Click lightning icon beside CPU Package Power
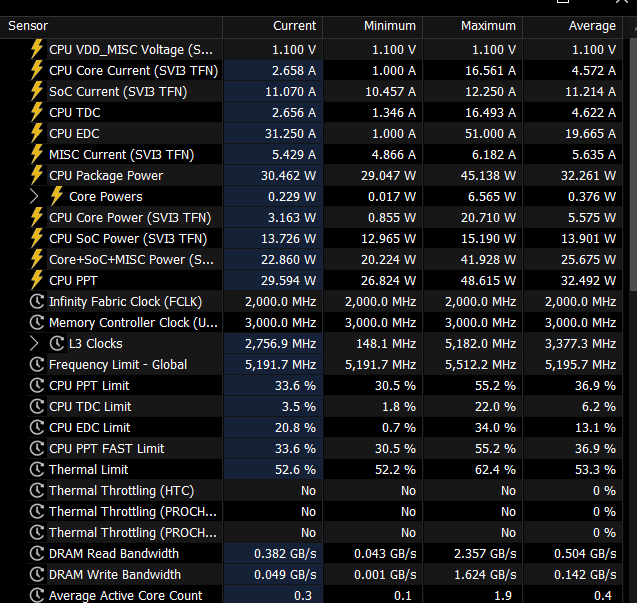 click(37, 175)
